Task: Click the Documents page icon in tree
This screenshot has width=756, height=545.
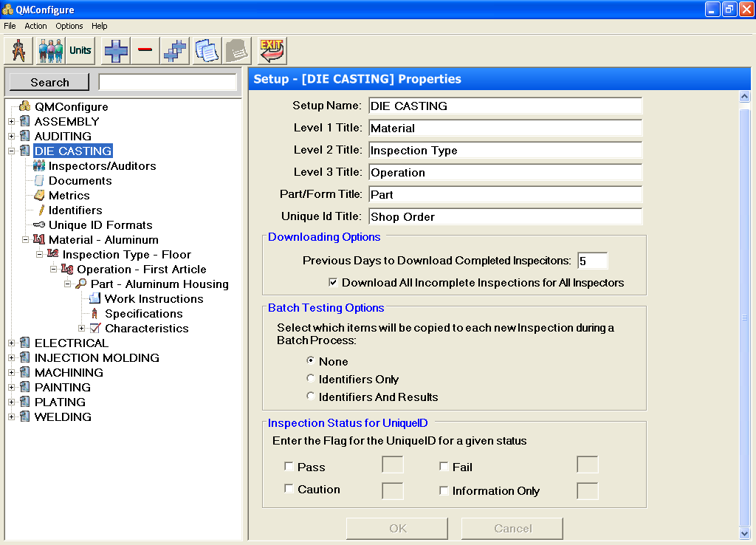Action: [x=40, y=181]
